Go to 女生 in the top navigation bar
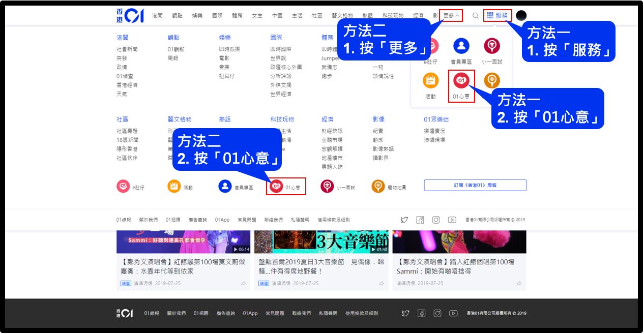Viewport: 644px width, 334px height. pos(257,16)
